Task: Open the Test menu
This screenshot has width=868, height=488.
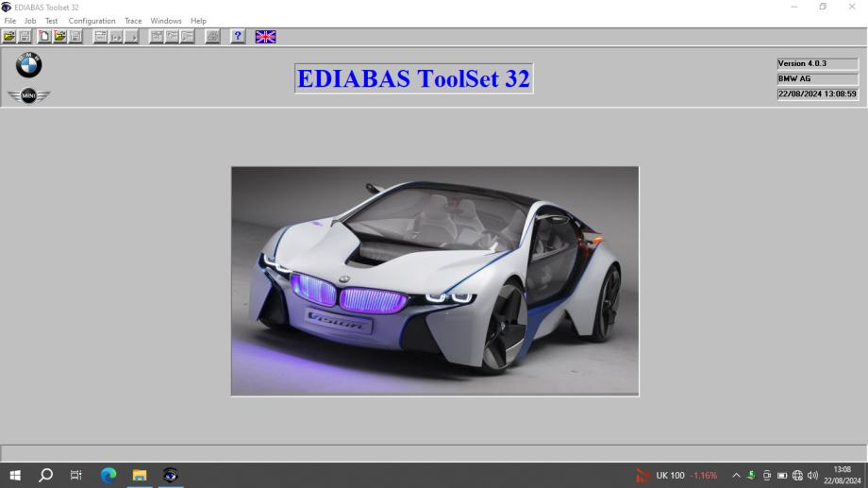Action: (51, 21)
